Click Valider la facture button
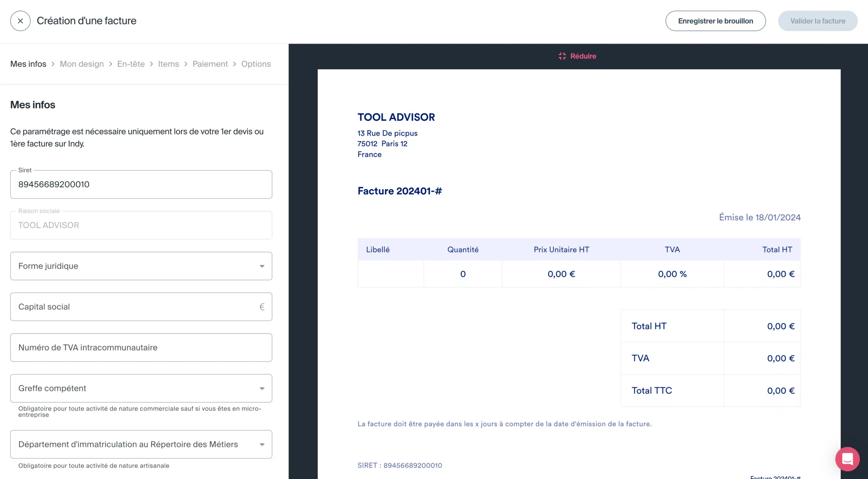This screenshot has width=868, height=479. click(x=818, y=21)
